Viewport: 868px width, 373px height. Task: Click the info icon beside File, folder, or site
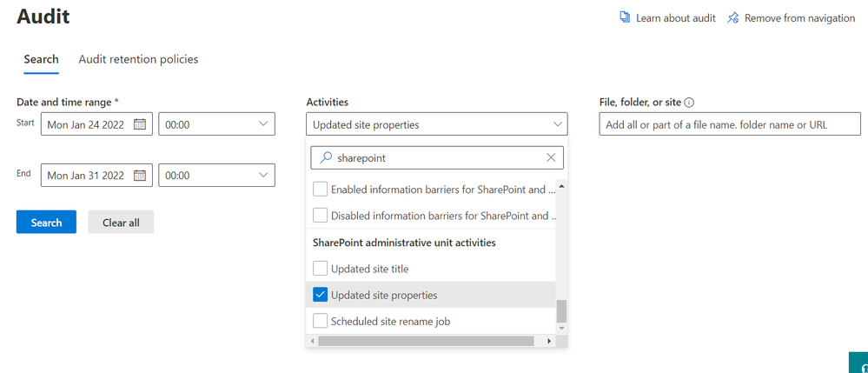click(689, 103)
